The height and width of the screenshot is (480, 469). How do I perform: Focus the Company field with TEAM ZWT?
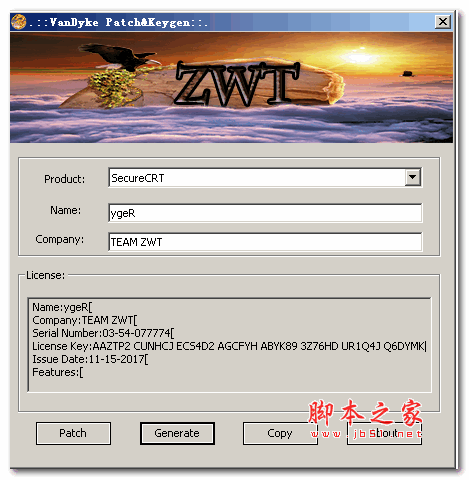coord(265,242)
